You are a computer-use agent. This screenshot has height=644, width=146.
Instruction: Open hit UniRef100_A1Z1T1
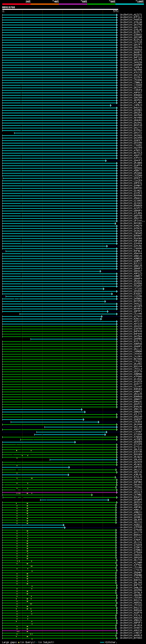pyautogui.click(x=131, y=15)
